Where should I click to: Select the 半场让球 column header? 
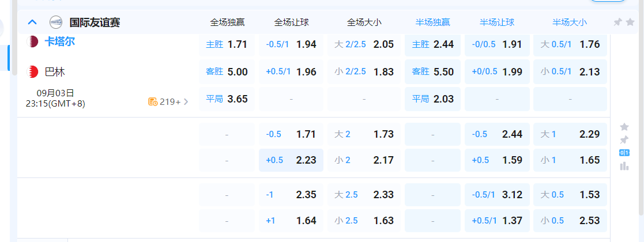click(496, 22)
